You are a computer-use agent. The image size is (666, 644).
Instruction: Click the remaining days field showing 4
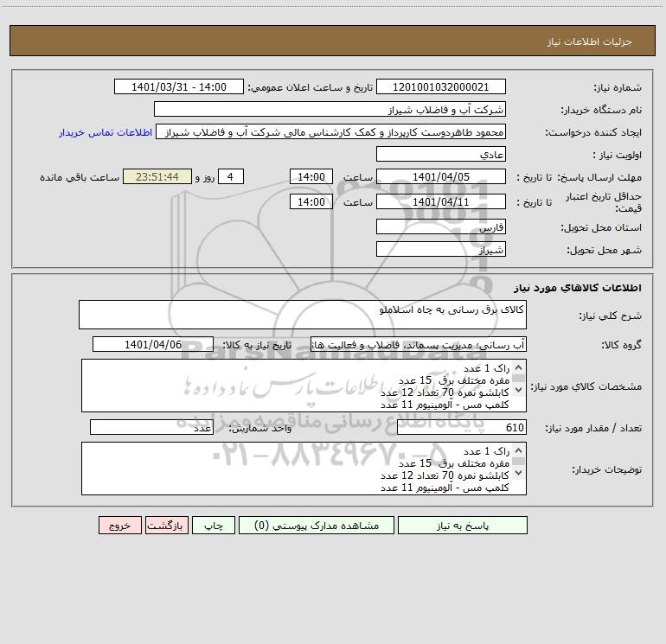point(231,176)
